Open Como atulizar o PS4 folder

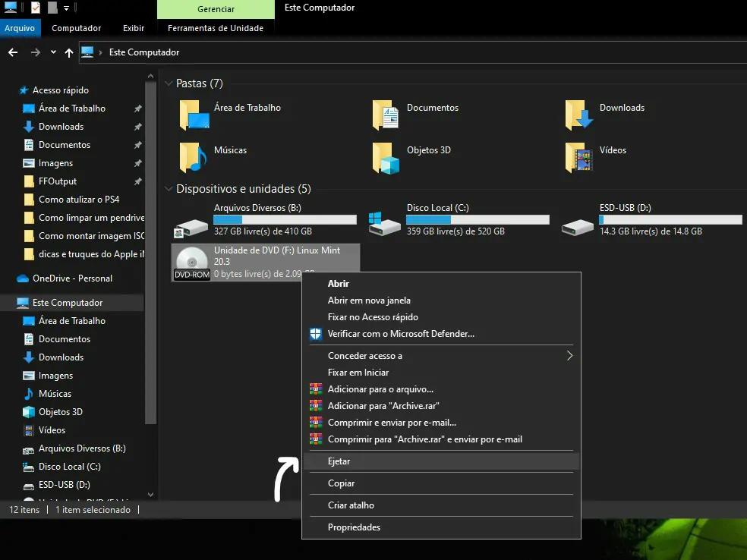(x=79, y=200)
